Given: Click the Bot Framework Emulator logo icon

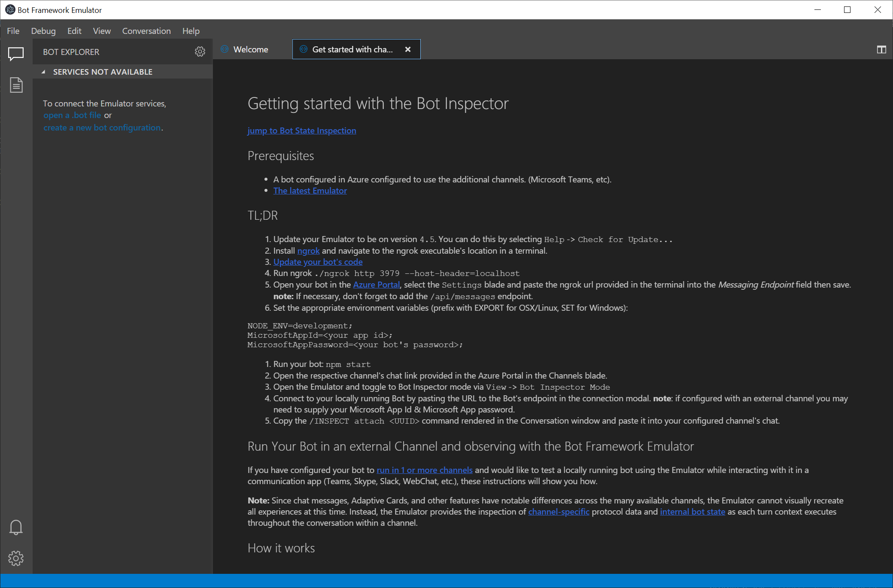Looking at the screenshot, I should [x=9, y=10].
